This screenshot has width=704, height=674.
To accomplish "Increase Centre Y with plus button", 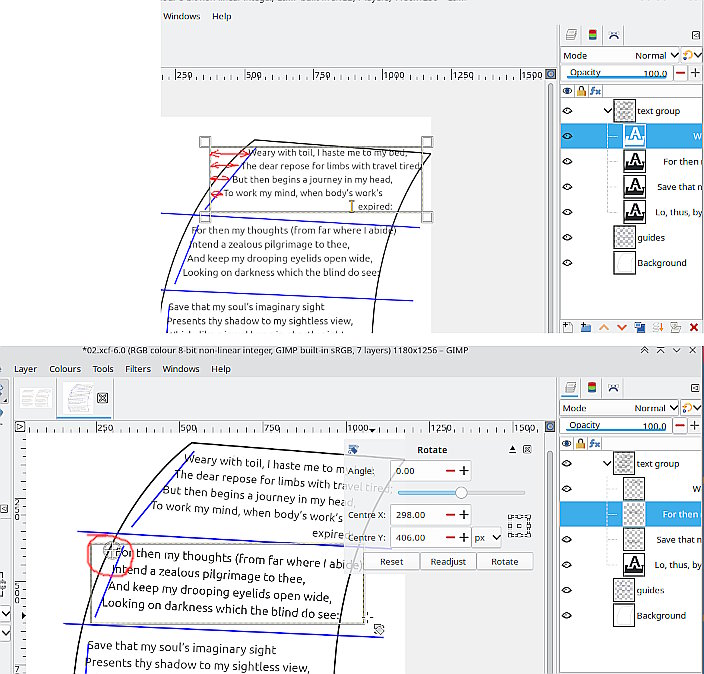I will tap(464, 537).
